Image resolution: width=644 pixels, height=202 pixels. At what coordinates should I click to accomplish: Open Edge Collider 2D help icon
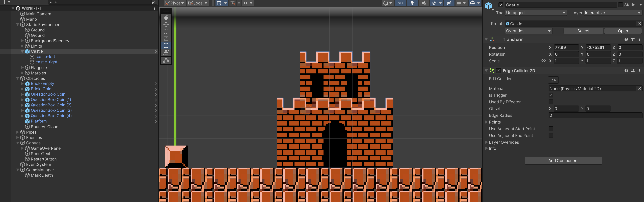click(626, 71)
